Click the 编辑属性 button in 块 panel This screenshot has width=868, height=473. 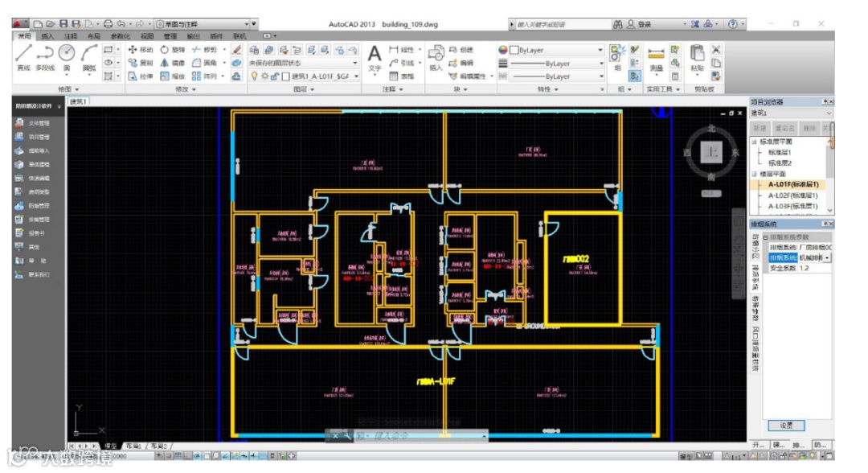pos(469,76)
